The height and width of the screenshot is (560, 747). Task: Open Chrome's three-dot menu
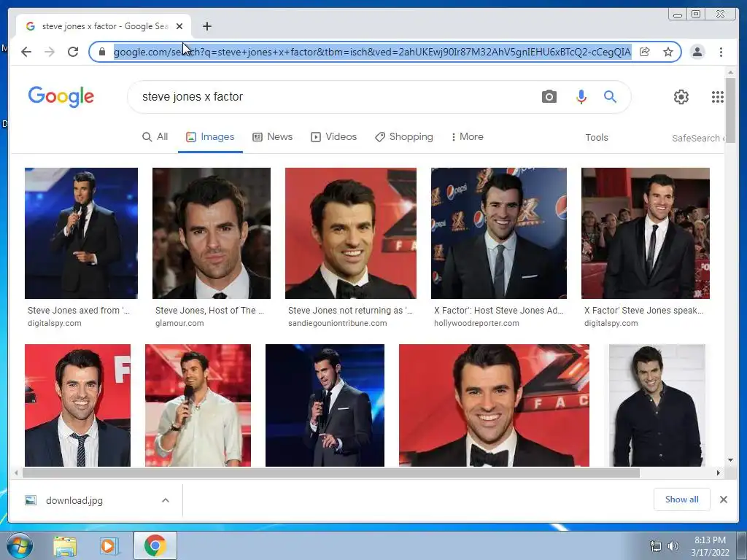721,52
